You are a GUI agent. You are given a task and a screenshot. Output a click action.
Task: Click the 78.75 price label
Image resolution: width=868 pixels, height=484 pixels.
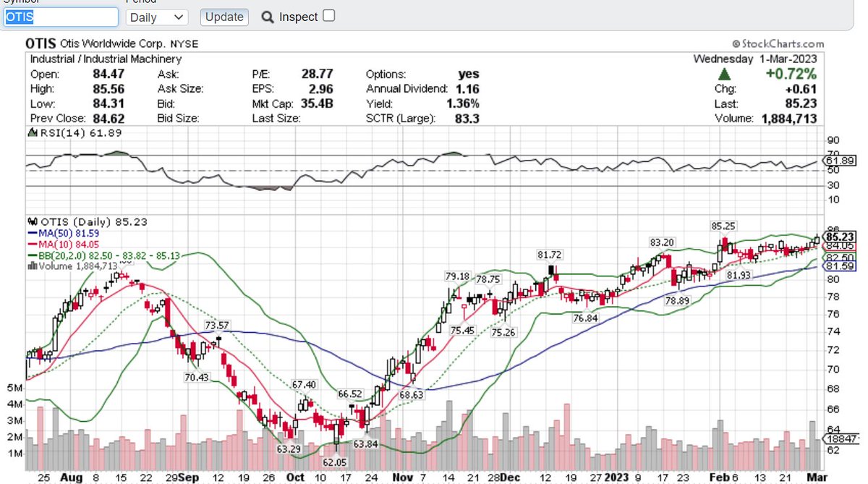pyautogui.click(x=488, y=279)
